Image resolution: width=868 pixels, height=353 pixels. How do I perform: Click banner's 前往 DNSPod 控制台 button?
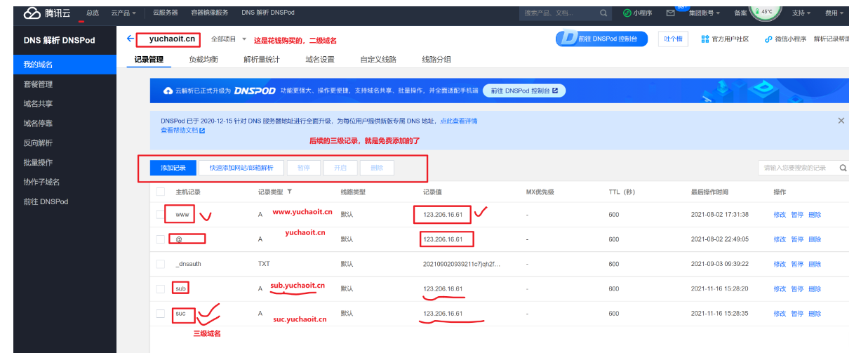[x=523, y=91]
